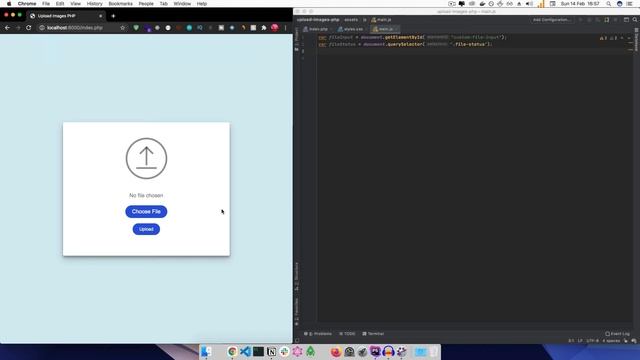
Task: Go back in Chrome
Action: click(x=7, y=28)
